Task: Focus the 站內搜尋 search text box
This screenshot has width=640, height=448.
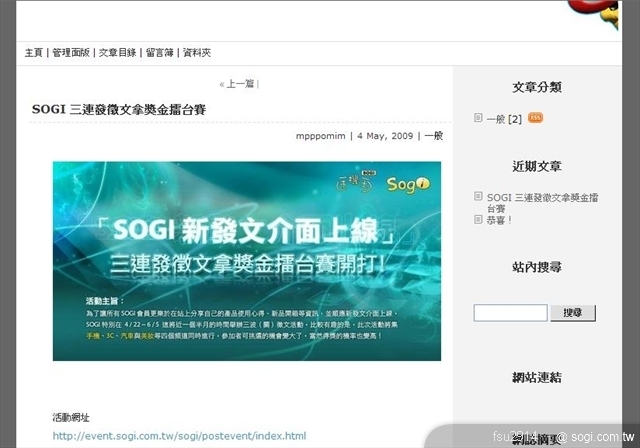Action: point(510,313)
